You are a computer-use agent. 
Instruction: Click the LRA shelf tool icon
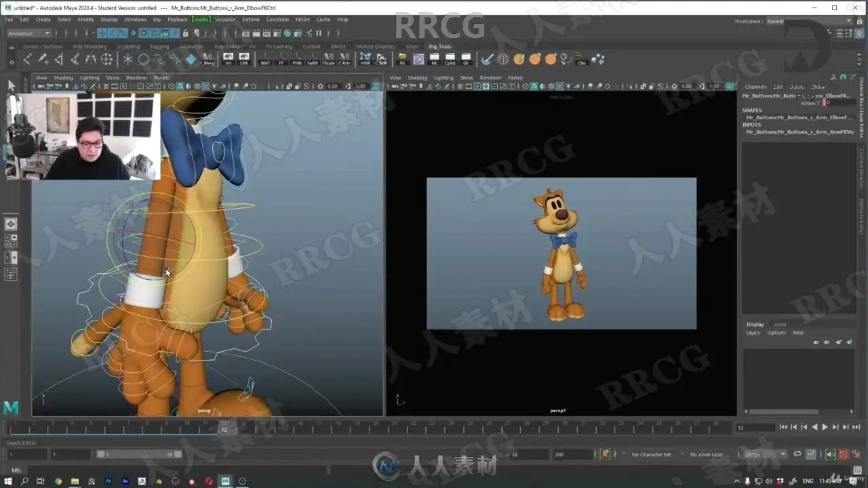[244, 59]
